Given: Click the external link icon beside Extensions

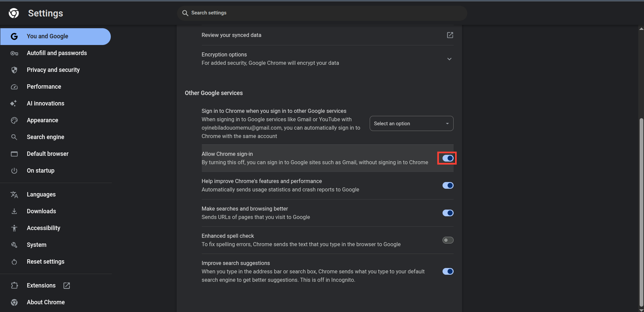Looking at the screenshot, I should click(66, 285).
